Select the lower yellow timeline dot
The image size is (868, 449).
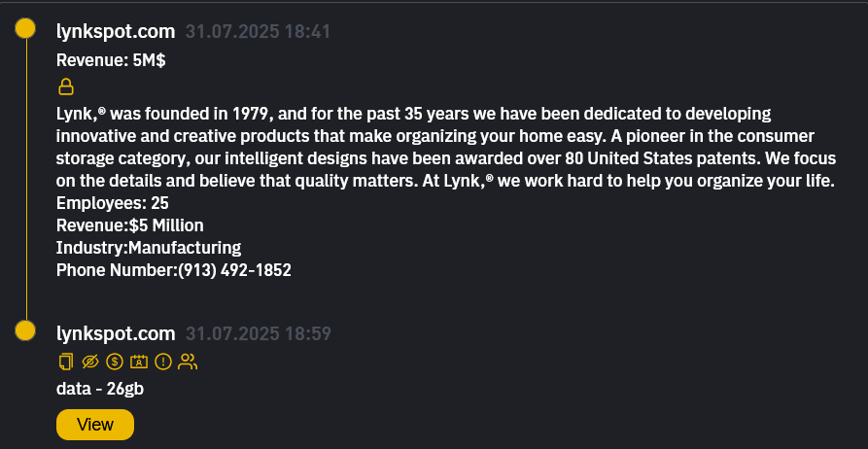(26, 331)
